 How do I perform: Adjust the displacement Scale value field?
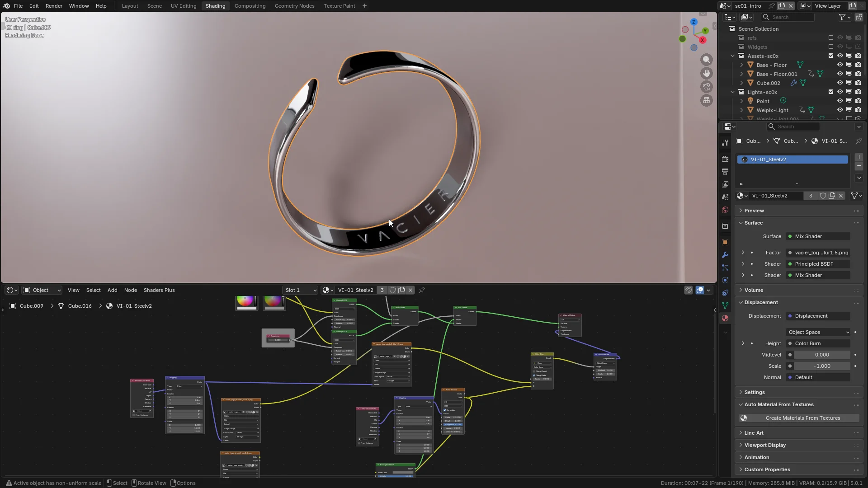(x=822, y=366)
